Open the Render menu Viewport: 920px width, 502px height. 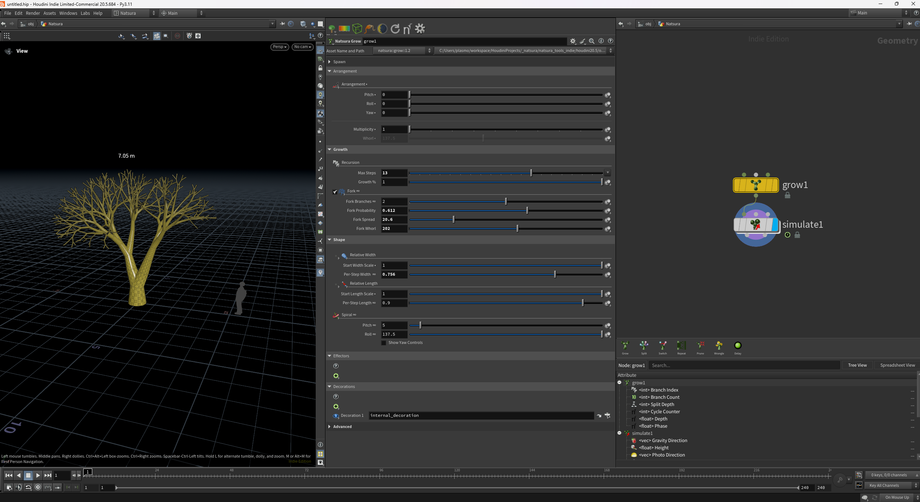(33, 13)
